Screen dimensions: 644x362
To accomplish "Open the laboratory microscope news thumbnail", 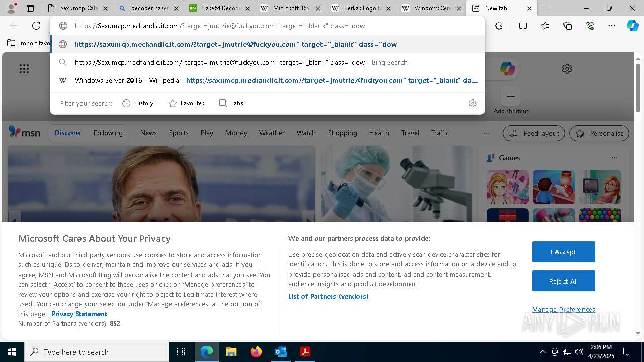I will coord(397,184).
